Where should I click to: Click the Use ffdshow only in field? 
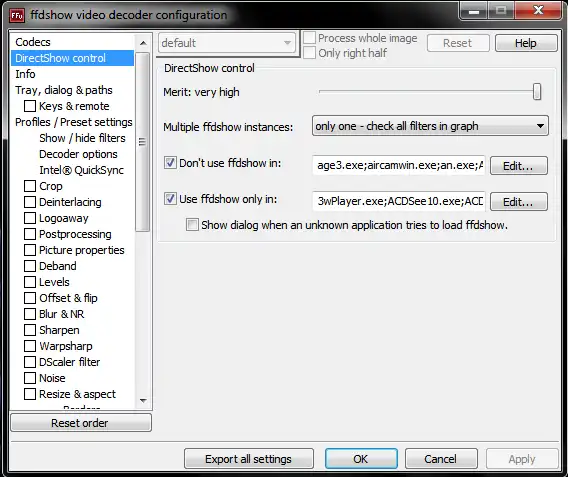pos(399,201)
